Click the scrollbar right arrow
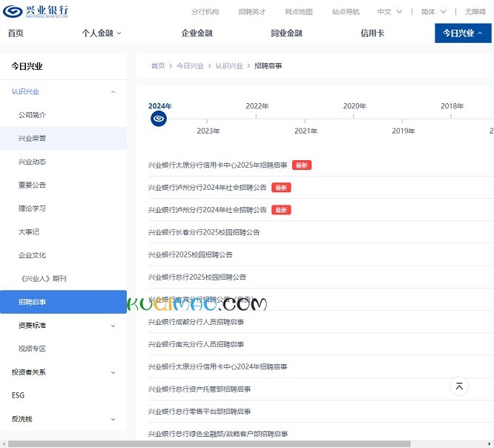494x448 pixels. pos(490,444)
